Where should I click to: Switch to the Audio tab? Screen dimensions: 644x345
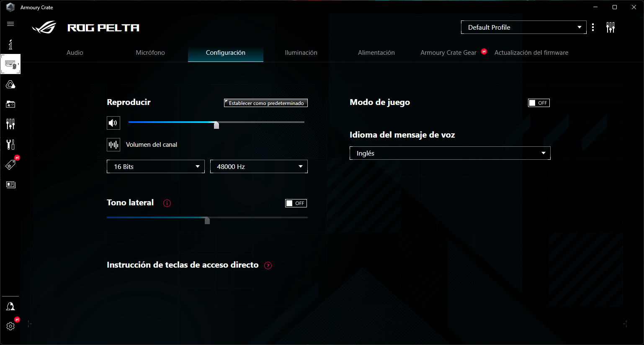75,53
